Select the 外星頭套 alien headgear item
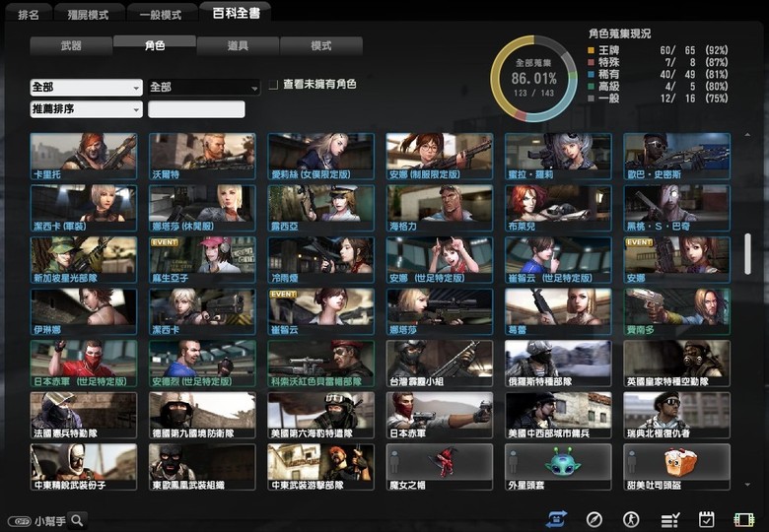Image resolution: width=769 pixels, height=532 pixels. point(558,467)
